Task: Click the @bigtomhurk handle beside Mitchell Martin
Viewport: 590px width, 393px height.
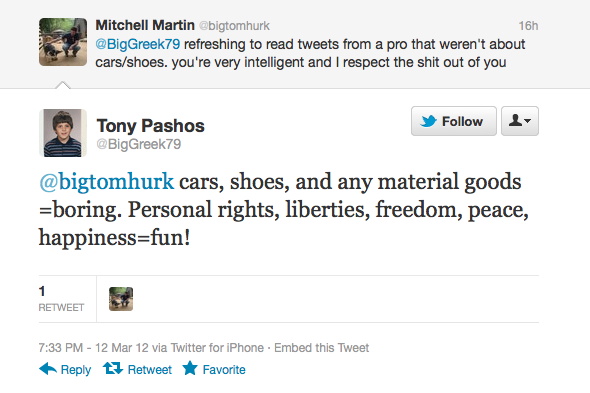Action: click(234, 26)
